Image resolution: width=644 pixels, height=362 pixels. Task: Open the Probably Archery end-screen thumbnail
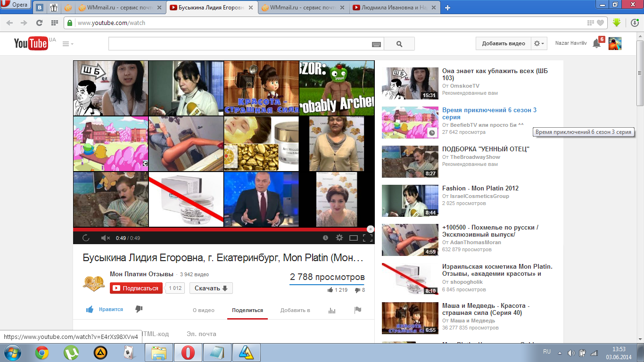click(337, 88)
